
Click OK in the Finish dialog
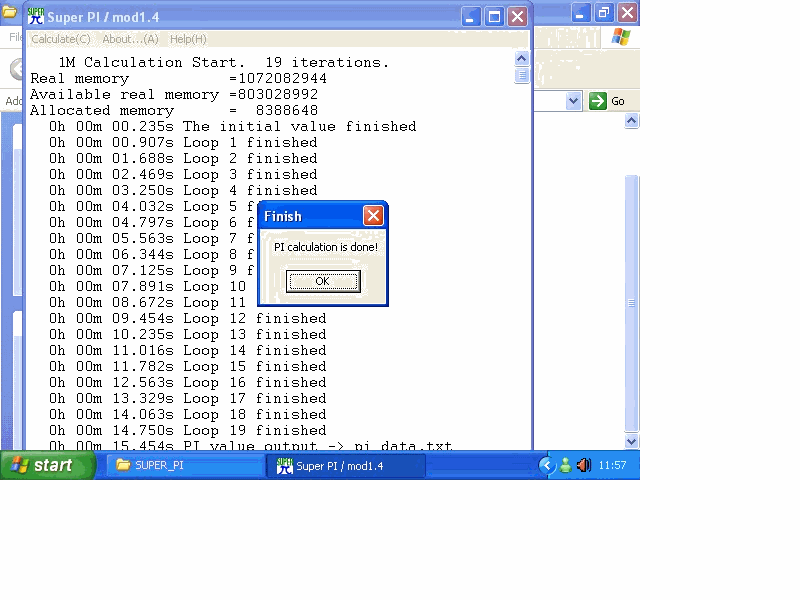(x=323, y=281)
